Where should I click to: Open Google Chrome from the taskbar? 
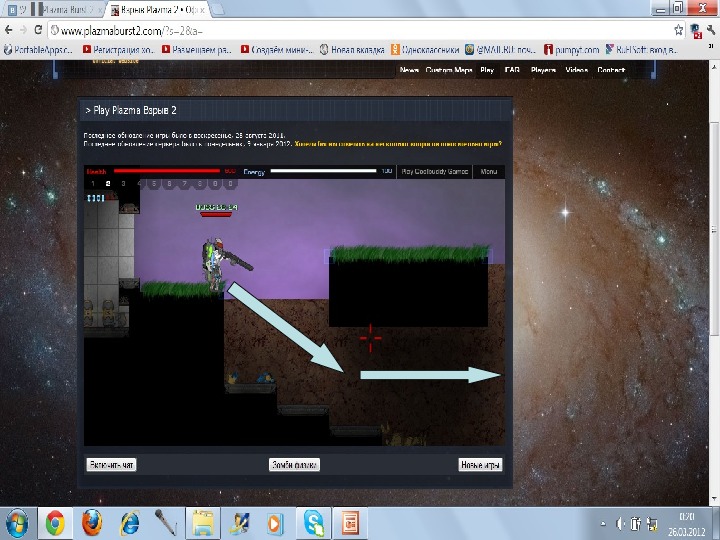pos(55,523)
